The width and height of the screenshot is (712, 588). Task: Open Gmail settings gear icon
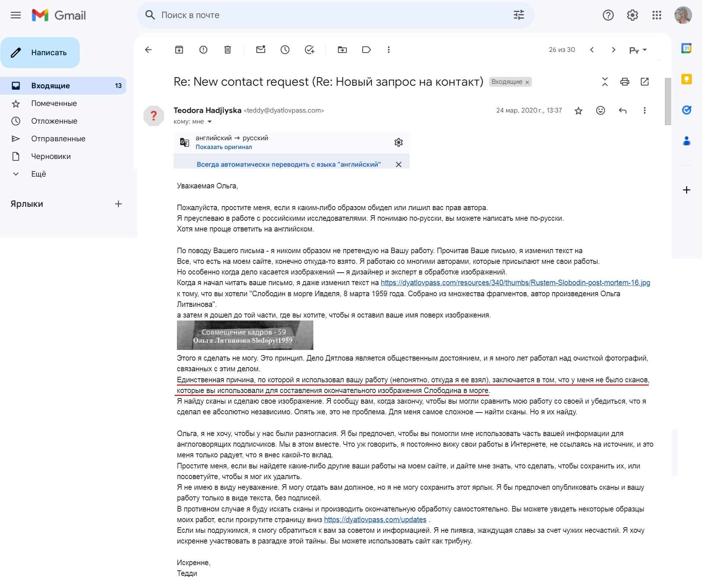(632, 15)
